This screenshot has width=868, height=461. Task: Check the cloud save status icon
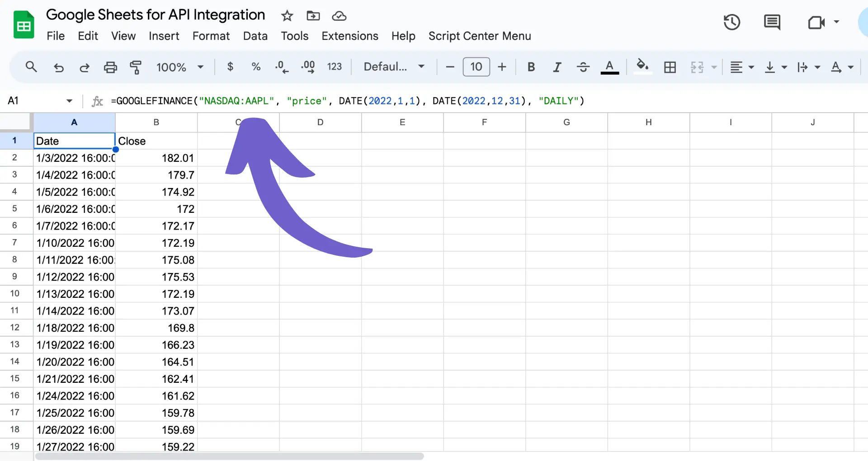339,16
